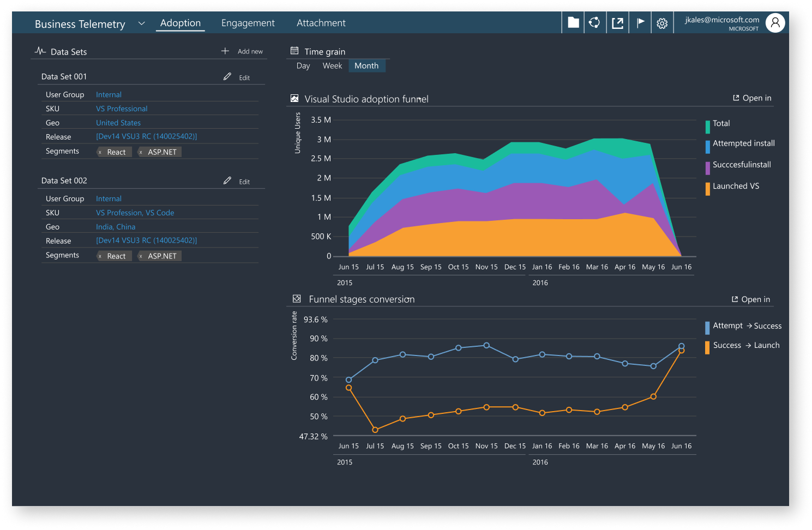812x530 pixels.
Task: Remove React segment from Data Set 001
Action: click(x=100, y=152)
